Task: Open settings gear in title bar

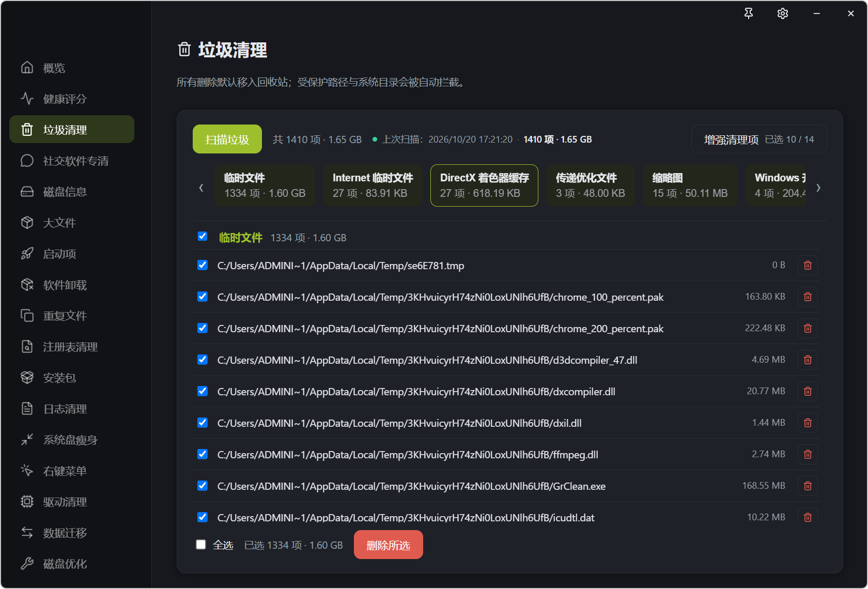Action: click(783, 13)
